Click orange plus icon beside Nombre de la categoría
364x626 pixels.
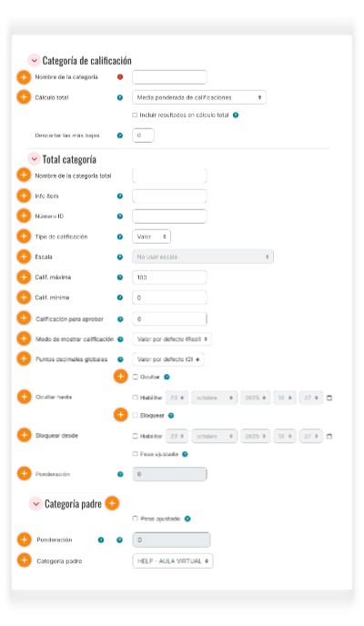pos(24,77)
